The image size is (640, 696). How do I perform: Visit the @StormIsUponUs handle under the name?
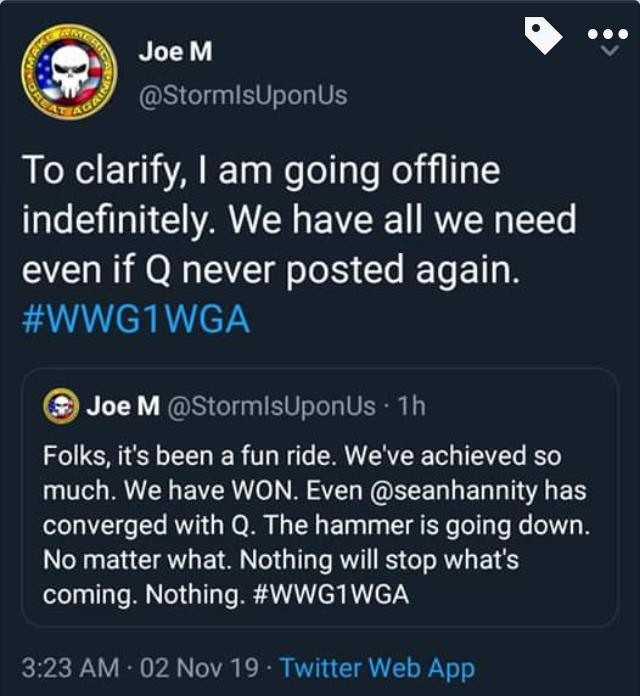(243, 95)
